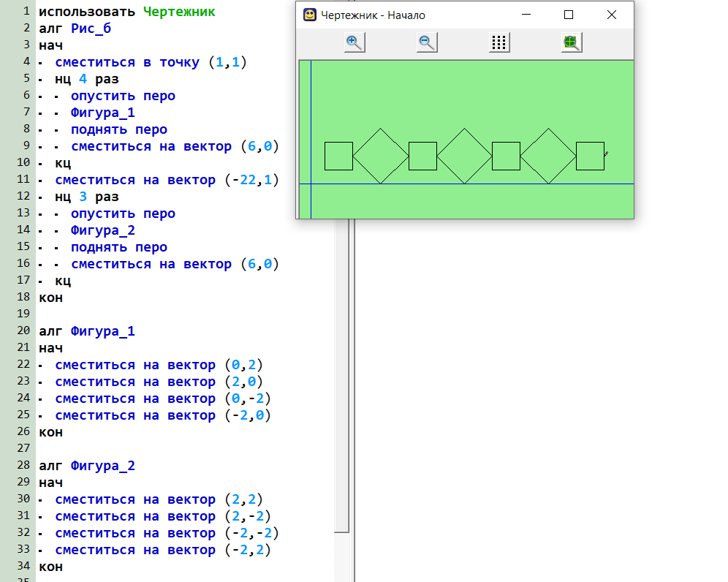Click опустить перо on line 6
728x582 pixels.
(x=123, y=97)
